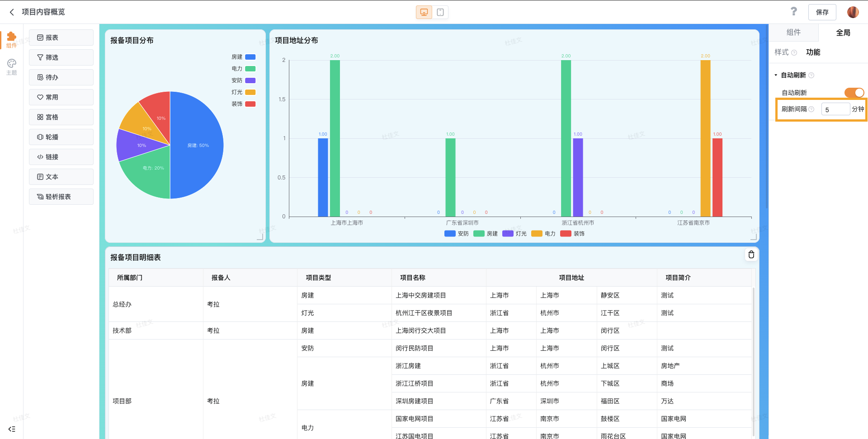The height and width of the screenshot is (439, 868).
Task: Toggle 房建 in pie chart legend
Action: [243, 57]
